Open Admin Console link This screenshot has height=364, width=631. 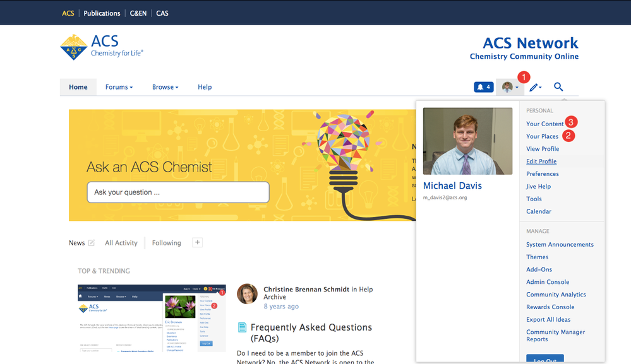[x=548, y=282]
